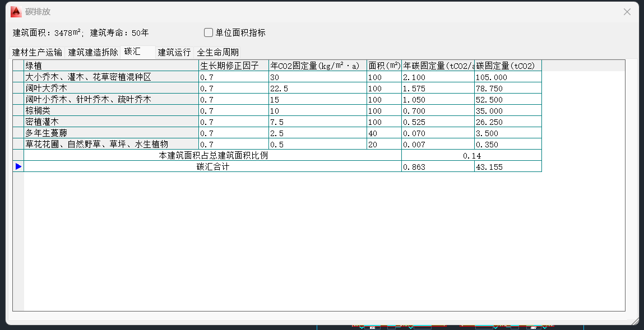Click the 生长期修正因子 column header
The width and height of the screenshot is (644, 330).
pyautogui.click(x=233, y=66)
